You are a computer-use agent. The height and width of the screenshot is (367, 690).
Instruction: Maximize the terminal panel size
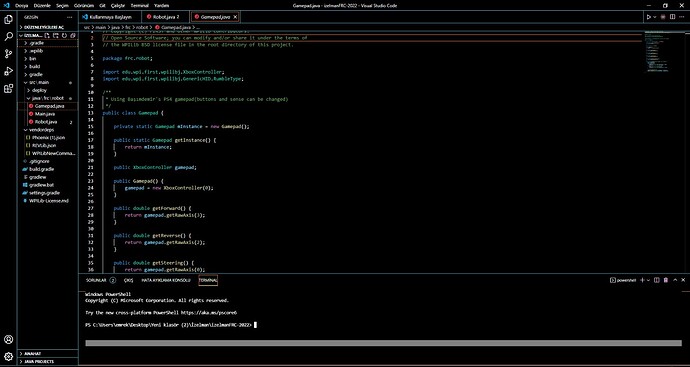click(x=675, y=280)
